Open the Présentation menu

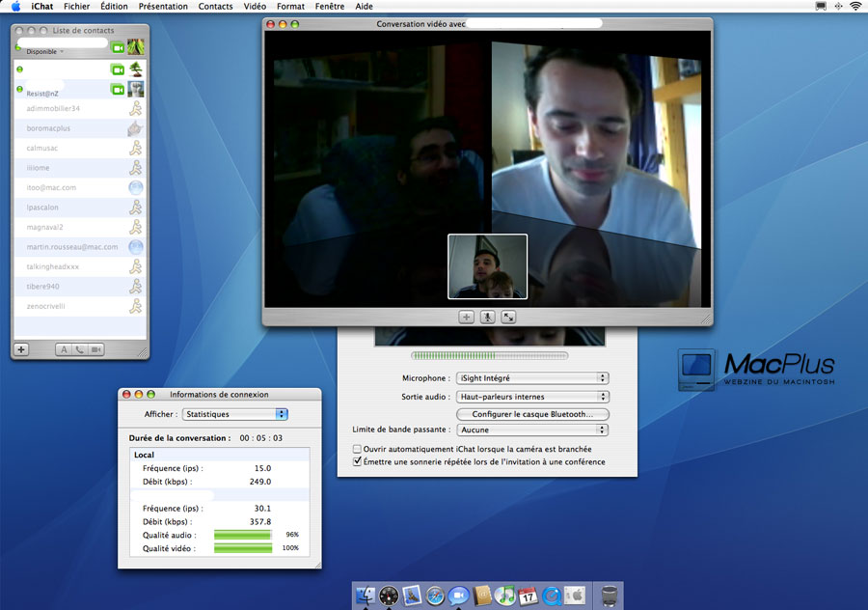pyautogui.click(x=163, y=6)
